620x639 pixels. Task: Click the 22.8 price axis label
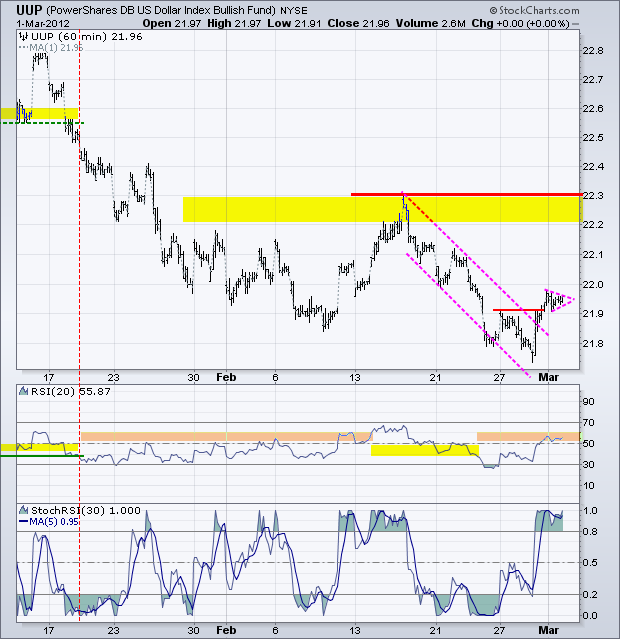coord(593,51)
